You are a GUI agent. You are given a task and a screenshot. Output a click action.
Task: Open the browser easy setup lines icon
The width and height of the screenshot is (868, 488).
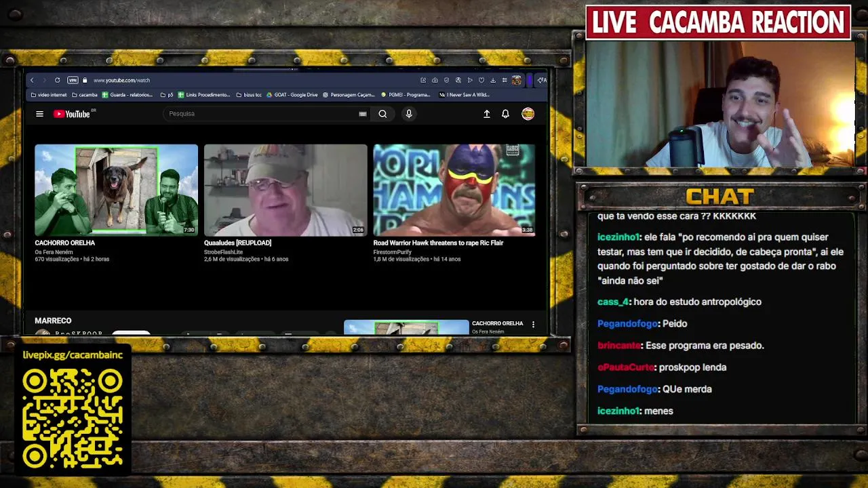coord(505,80)
